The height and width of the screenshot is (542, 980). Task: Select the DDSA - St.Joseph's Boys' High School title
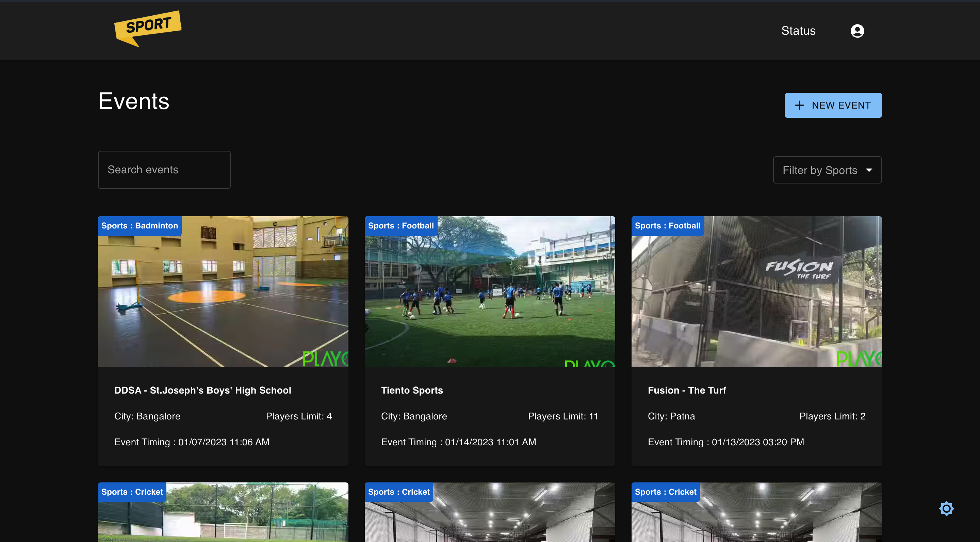click(x=202, y=390)
